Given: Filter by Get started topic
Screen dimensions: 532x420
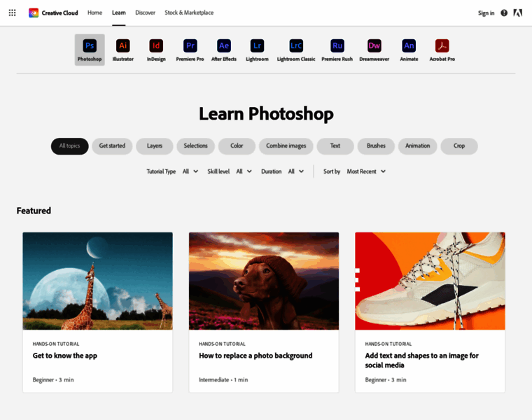Looking at the screenshot, I should (x=112, y=146).
